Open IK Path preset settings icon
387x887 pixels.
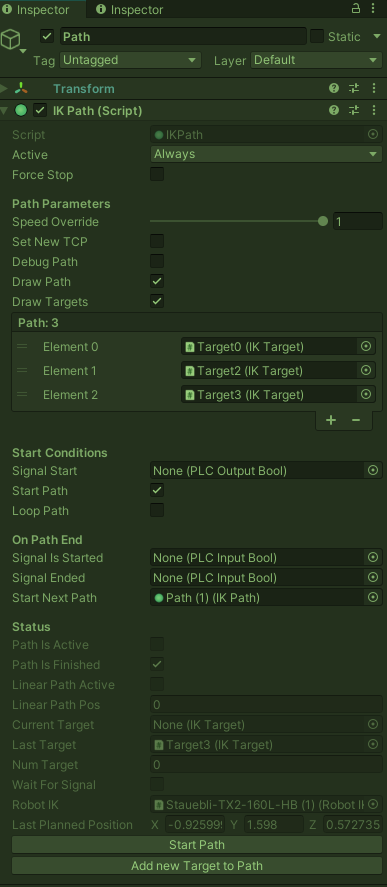pos(354,110)
